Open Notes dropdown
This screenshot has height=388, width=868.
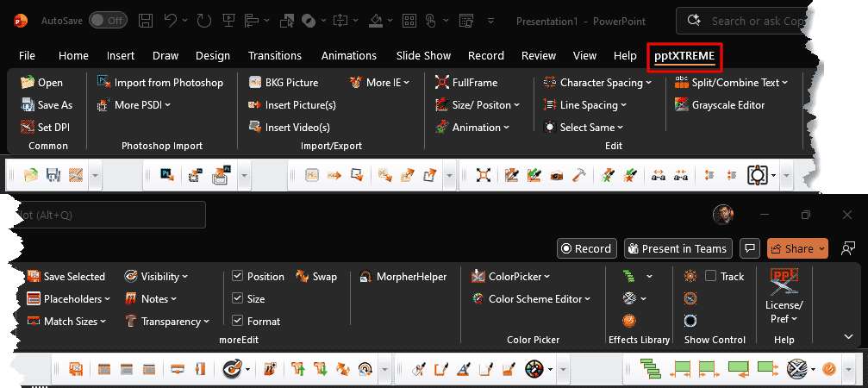[x=151, y=299]
